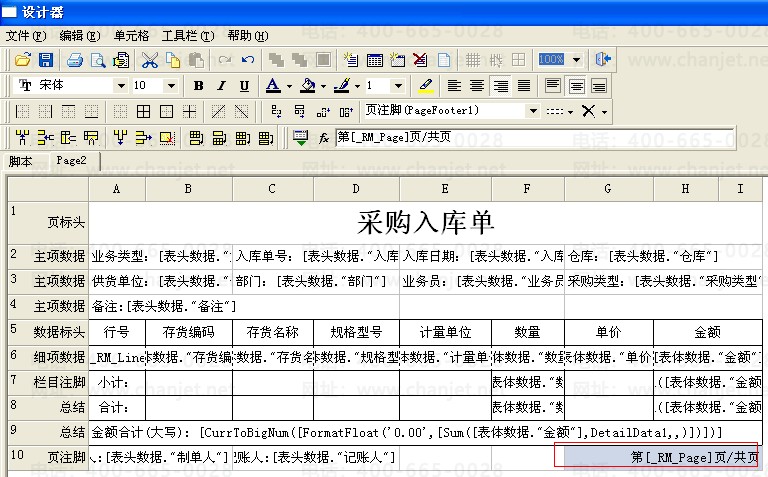This screenshot has height=477, width=768.
Task: Select the 存货编码 header cell
Action: pyautogui.click(x=189, y=333)
